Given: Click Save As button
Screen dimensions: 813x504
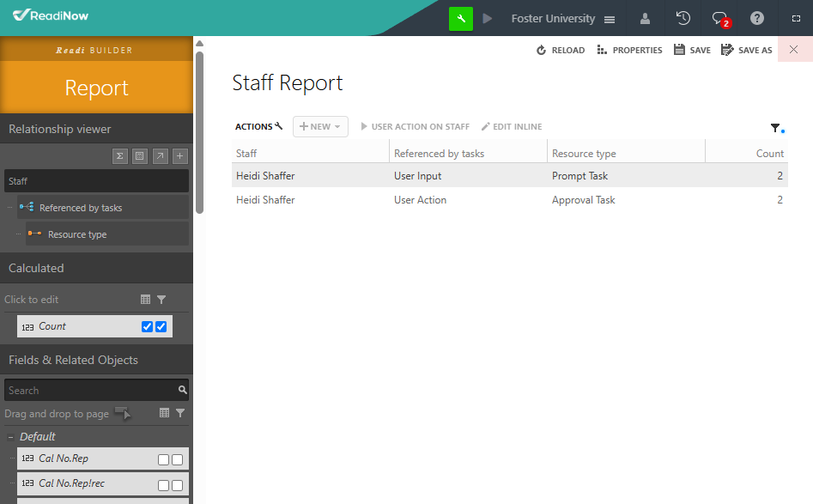Looking at the screenshot, I should click(x=747, y=50).
